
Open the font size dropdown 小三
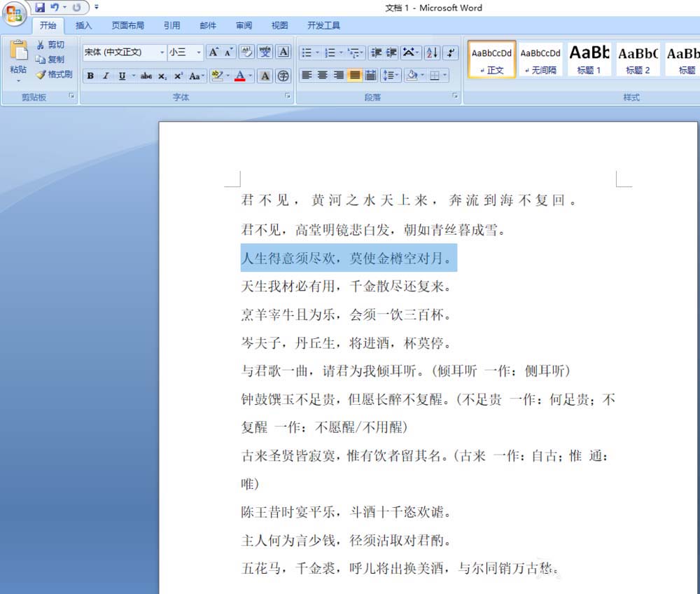point(199,53)
